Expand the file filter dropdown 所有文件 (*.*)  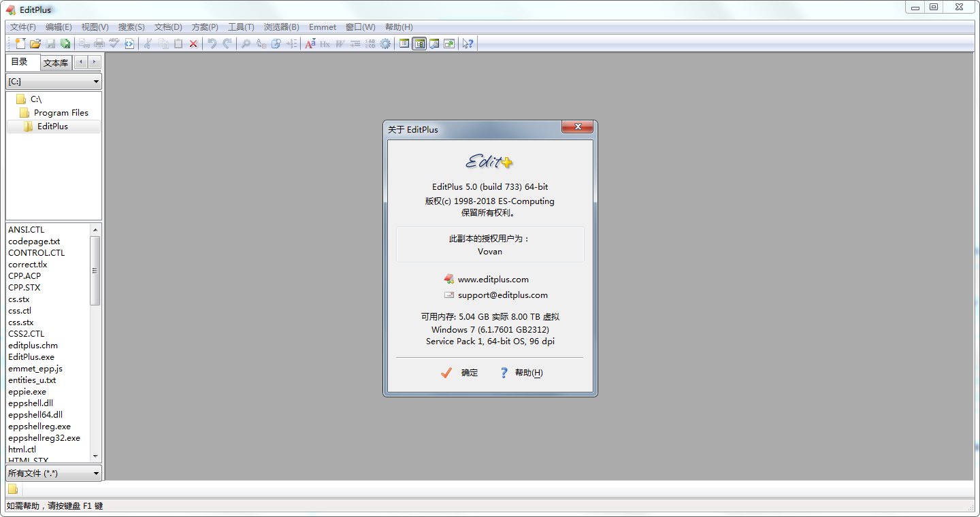click(x=54, y=473)
